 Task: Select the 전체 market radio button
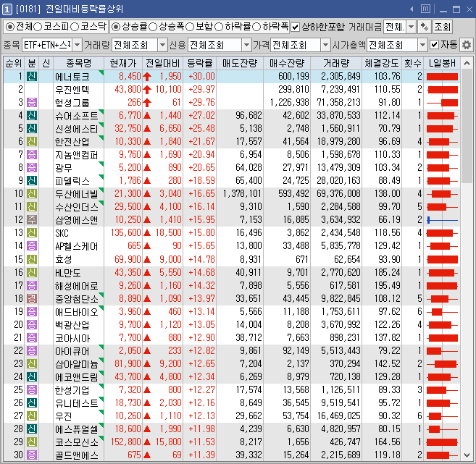tap(10, 27)
